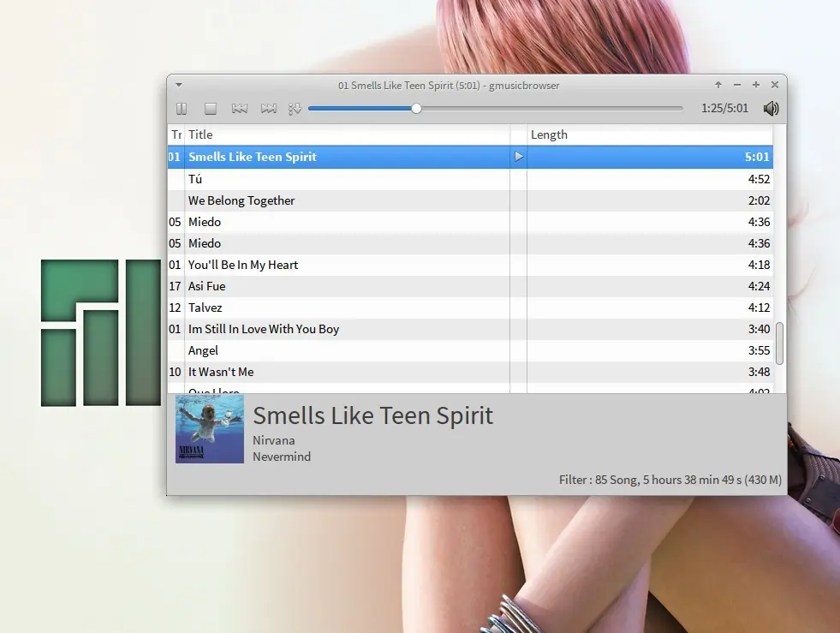Click the playlist vertical scrollbar handle
This screenshot has height=633, width=840.
pyautogui.click(x=779, y=343)
